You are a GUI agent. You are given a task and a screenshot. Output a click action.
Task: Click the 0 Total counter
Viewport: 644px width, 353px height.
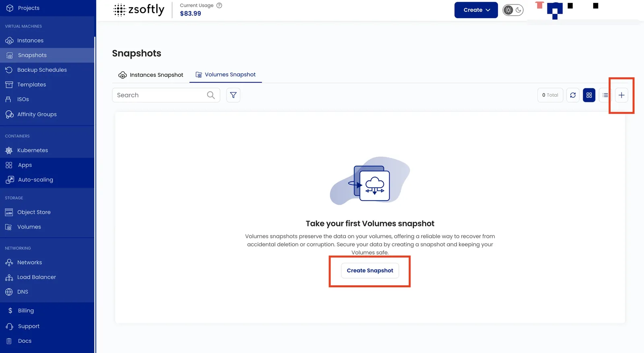550,95
